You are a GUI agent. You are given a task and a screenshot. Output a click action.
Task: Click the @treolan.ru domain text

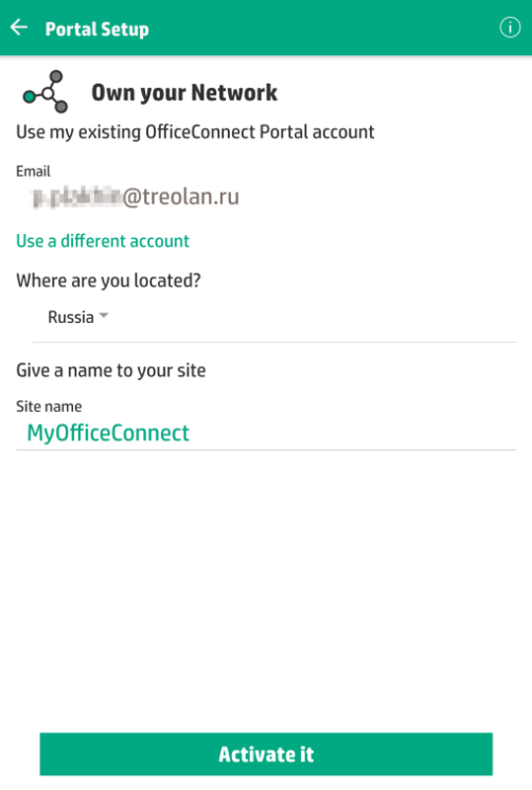[x=181, y=197]
